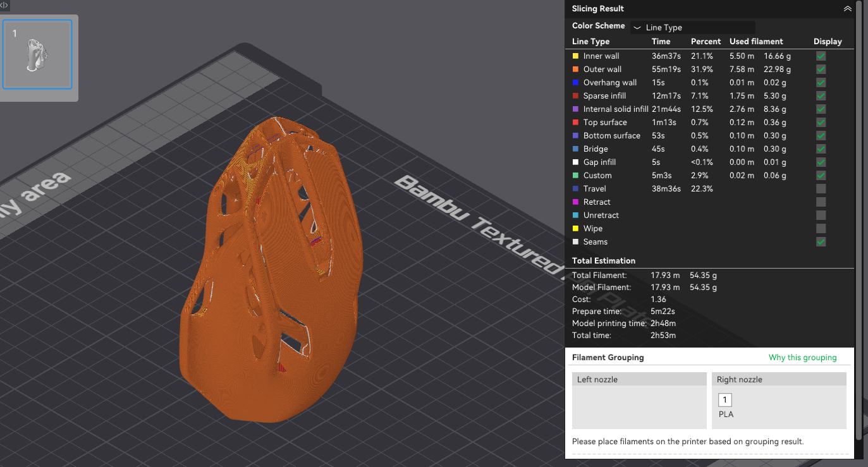Collapse the Slicing Result panel

847,9
